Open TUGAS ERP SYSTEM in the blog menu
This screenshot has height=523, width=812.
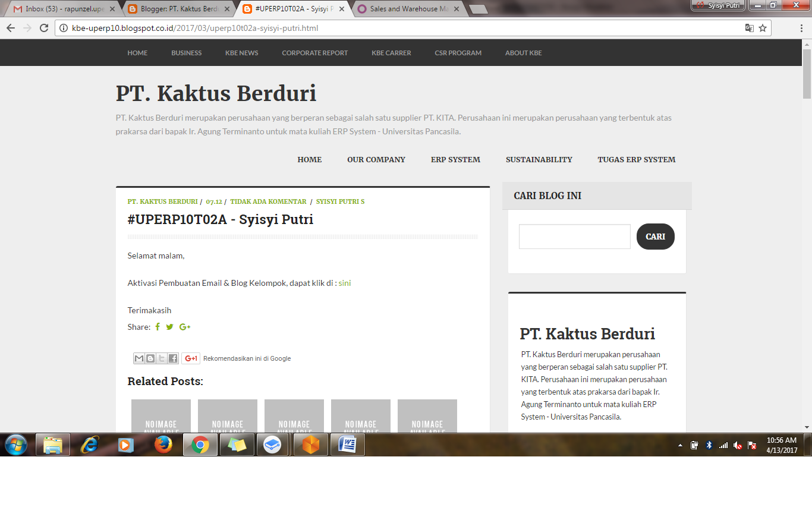pos(637,159)
